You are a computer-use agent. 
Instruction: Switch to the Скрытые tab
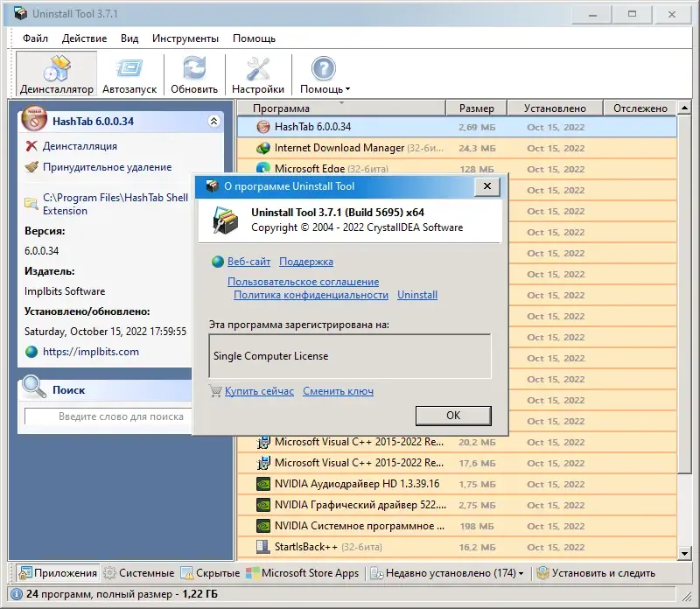coord(210,573)
